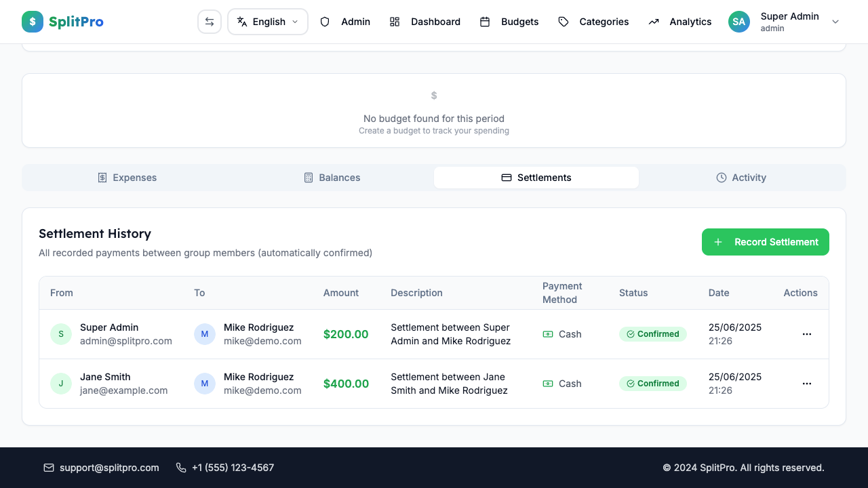Viewport: 868px width, 488px height.
Task: Click the Record Settlement button
Action: pyautogui.click(x=766, y=242)
